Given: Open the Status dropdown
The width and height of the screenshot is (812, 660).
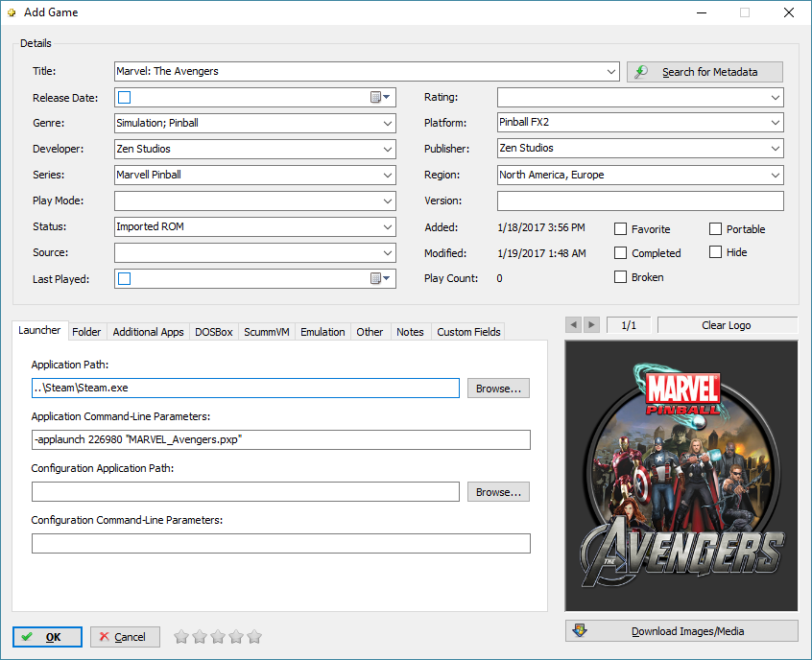Looking at the screenshot, I should (x=388, y=226).
